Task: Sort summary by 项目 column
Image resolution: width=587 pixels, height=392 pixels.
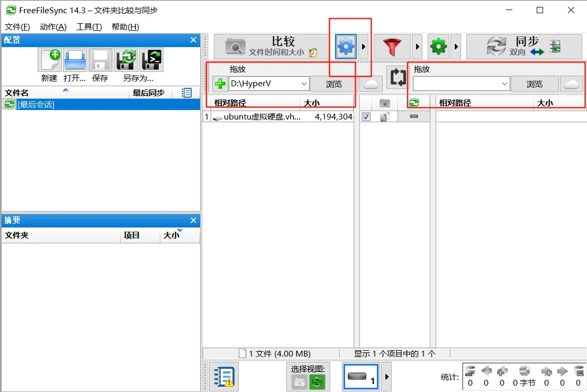Action: point(140,235)
